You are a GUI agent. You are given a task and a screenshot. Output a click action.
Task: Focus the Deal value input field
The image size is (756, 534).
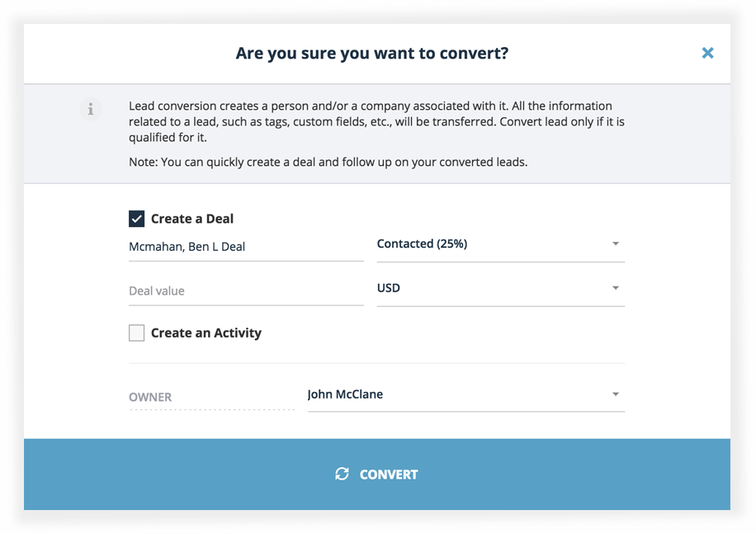(x=245, y=291)
